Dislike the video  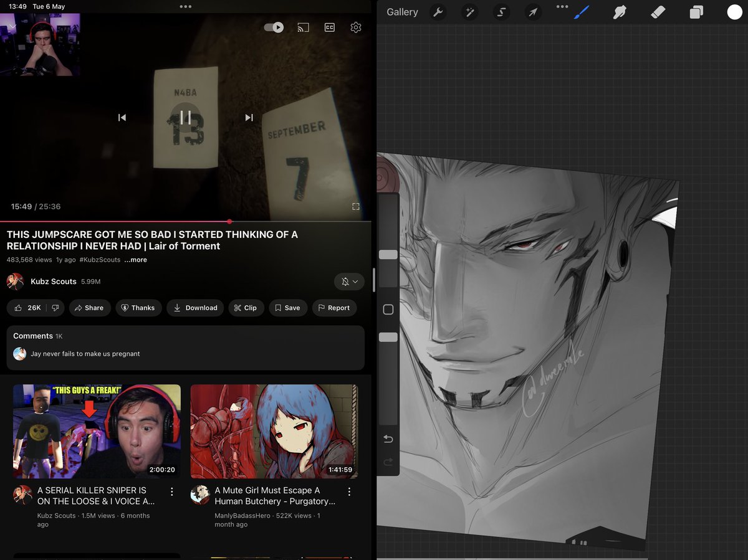(55, 308)
